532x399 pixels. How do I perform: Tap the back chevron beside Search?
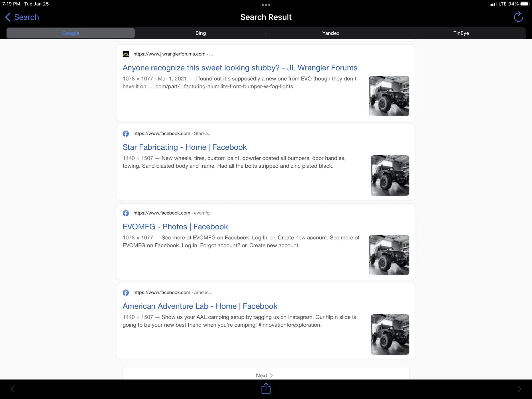pos(8,17)
